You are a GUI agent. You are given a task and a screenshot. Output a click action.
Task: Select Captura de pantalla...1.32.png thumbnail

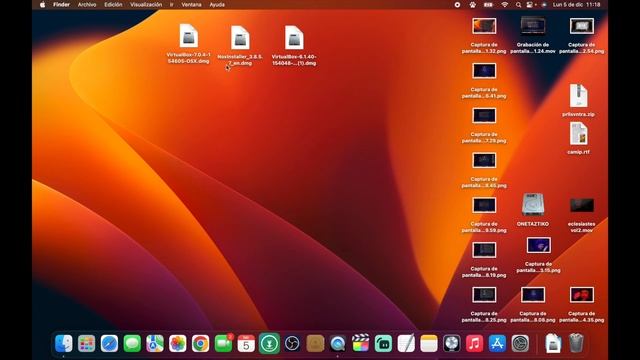pos(484,26)
